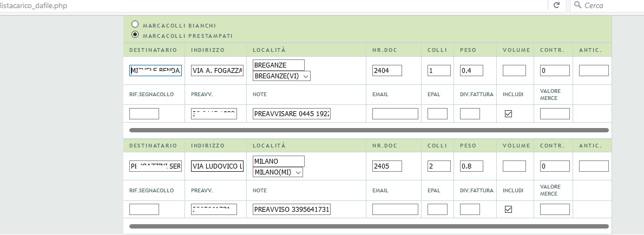The width and height of the screenshot is (644, 235).
Task: Select Marcacolli Prestampati radio option
Action: (135, 35)
